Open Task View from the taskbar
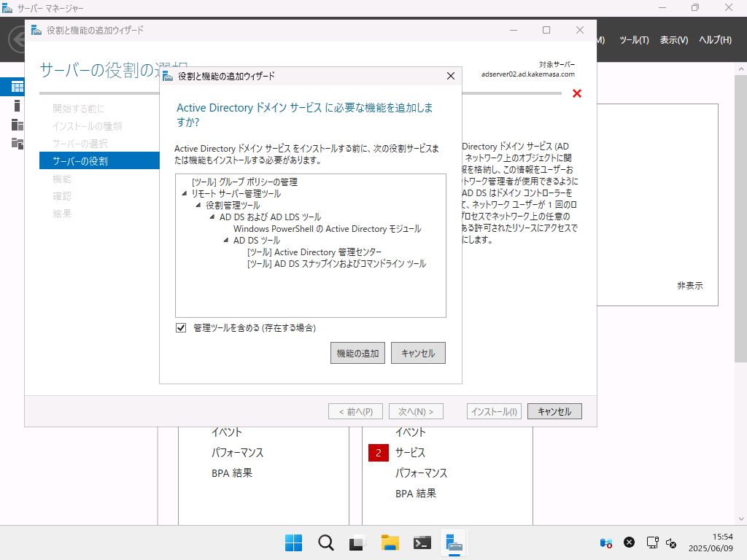The width and height of the screenshot is (747, 560). tap(357, 542)
